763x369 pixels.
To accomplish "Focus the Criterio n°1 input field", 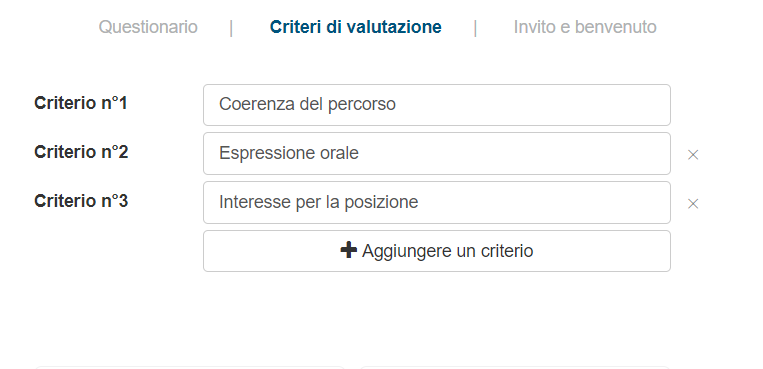I will pos(436,105).
